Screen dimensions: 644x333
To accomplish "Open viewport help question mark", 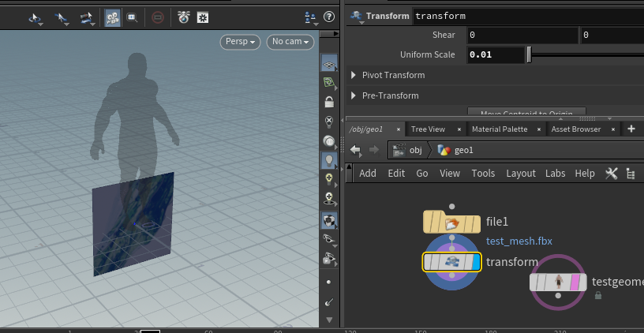I will (329, 17).
